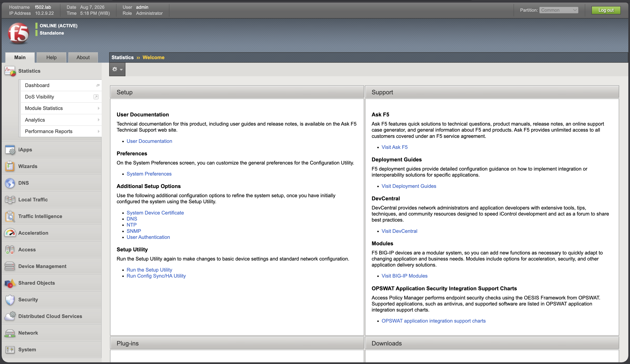Click the Security shield icon
Image resolution: width=630 pixels, height=364 pixels.
[10, 299]
